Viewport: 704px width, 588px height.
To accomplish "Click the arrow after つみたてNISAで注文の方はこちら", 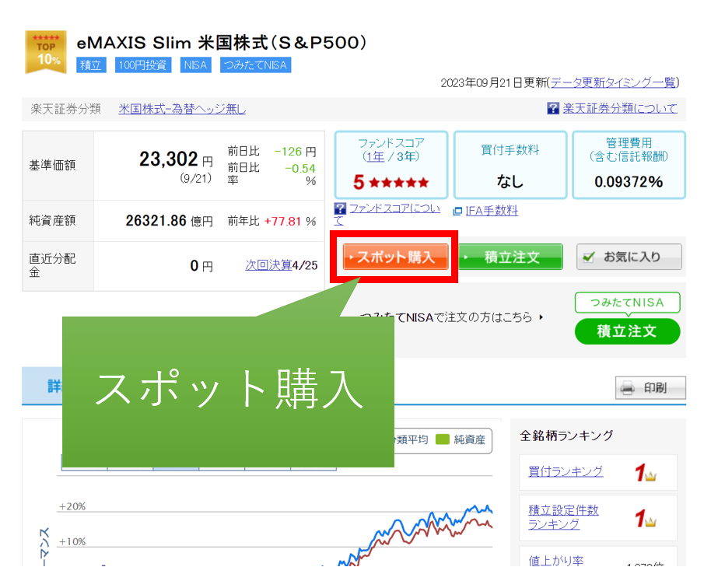I will (x=541, y=317).
